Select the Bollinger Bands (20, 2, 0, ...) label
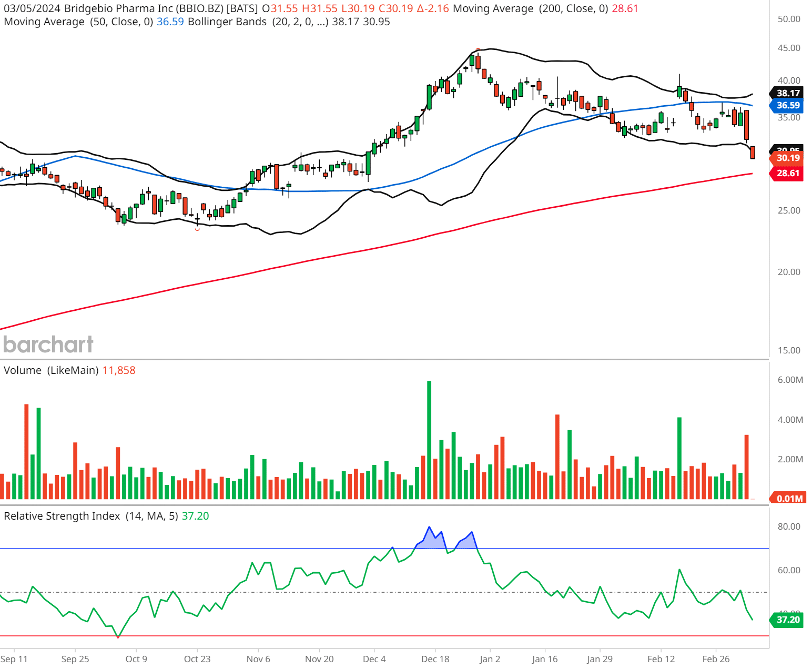The image size is (812, 669). (x=258, y=22)
